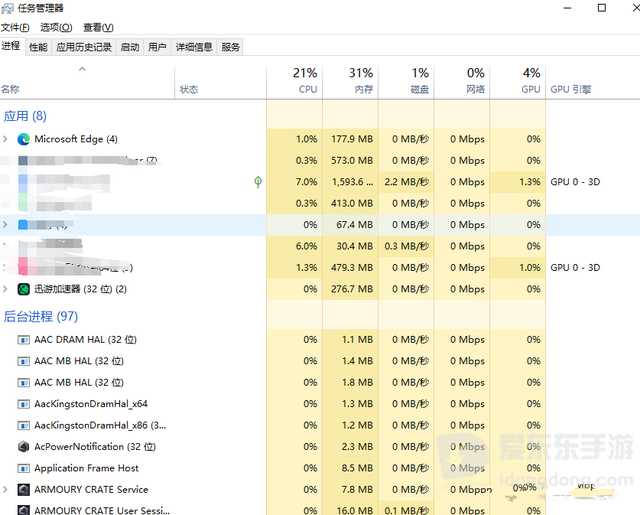Viewport: 640px width, 515px height.
Task: Select the 后台进程 (97) group heading
Action: point(40,317)
